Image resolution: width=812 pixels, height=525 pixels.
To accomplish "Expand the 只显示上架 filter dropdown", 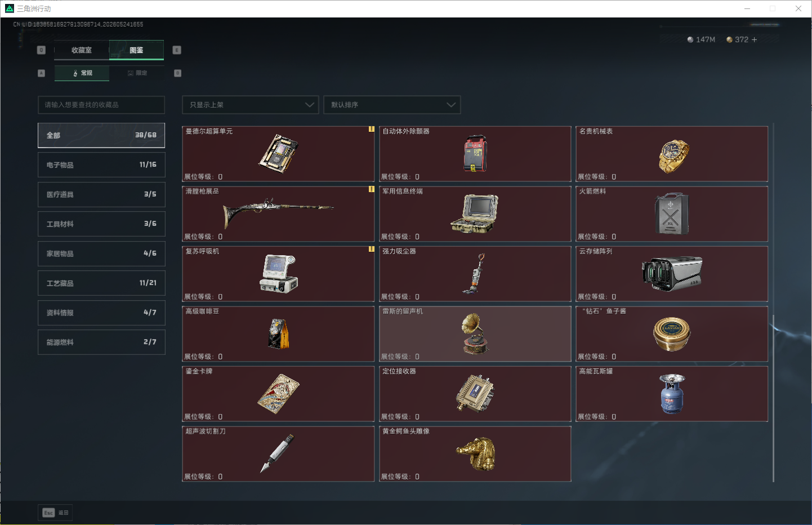I will pyautogui.click(x=251, y=105).
